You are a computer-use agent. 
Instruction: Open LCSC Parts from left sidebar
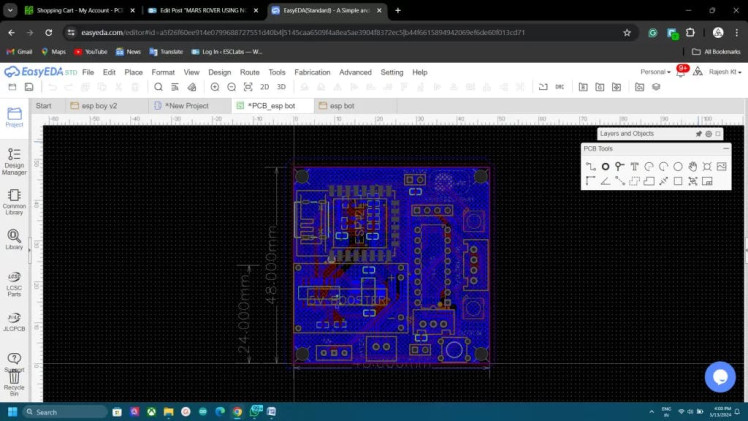(x=14, y=283)
